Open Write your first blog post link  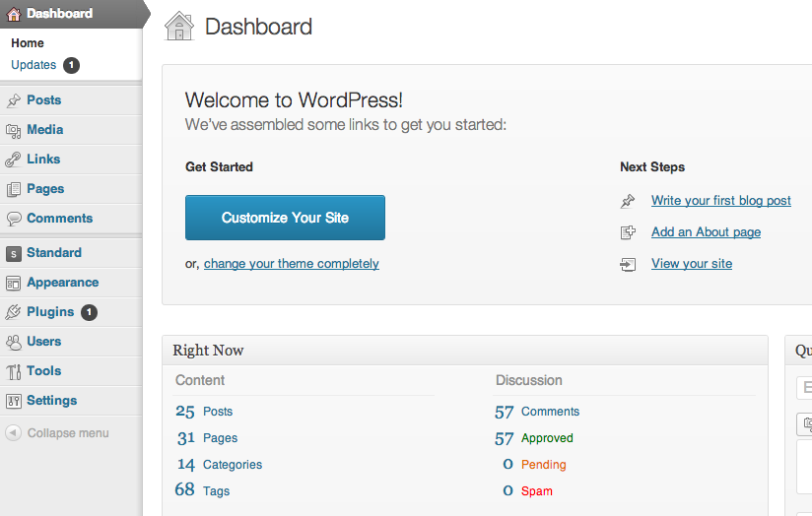pos(721,200)
